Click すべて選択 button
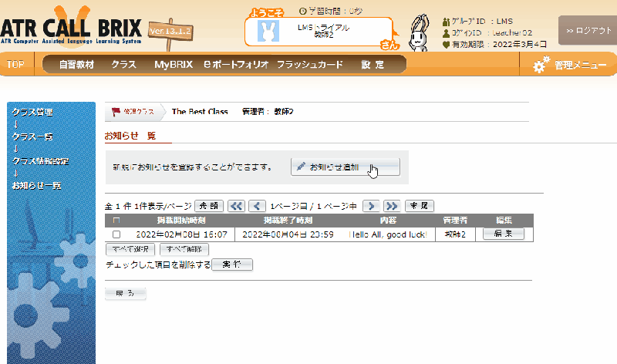Viewport: 617px width, 364px height. [130, 249]
